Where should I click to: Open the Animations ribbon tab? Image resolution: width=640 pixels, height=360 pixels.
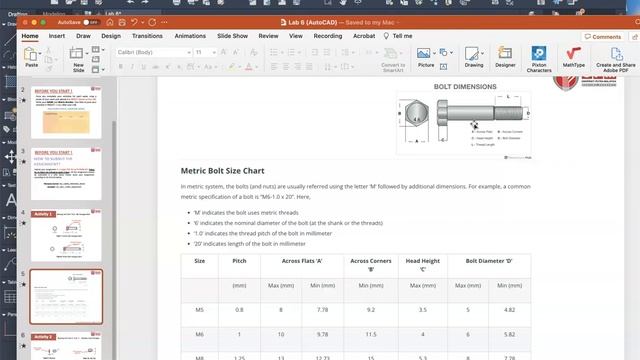[x=190, y=36]
